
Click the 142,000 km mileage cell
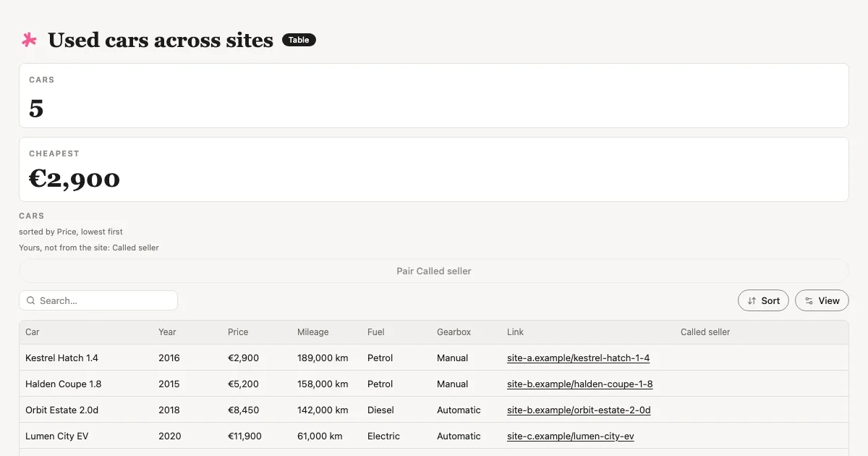[323, 410]
